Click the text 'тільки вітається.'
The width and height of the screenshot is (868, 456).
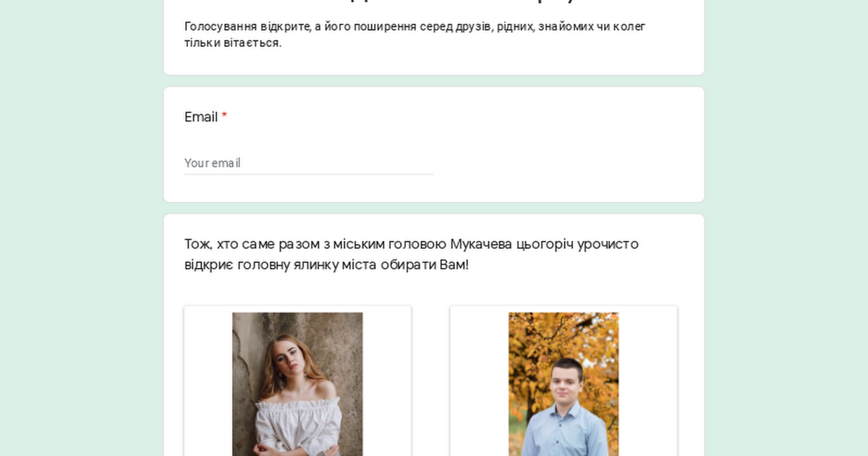point(233,43)
